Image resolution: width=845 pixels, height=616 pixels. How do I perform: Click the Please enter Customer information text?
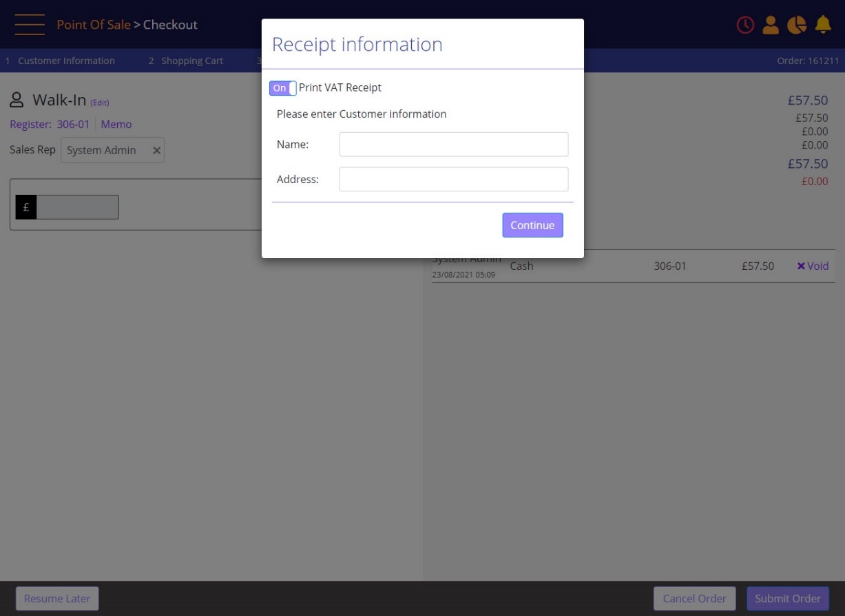tap(362, 114)
